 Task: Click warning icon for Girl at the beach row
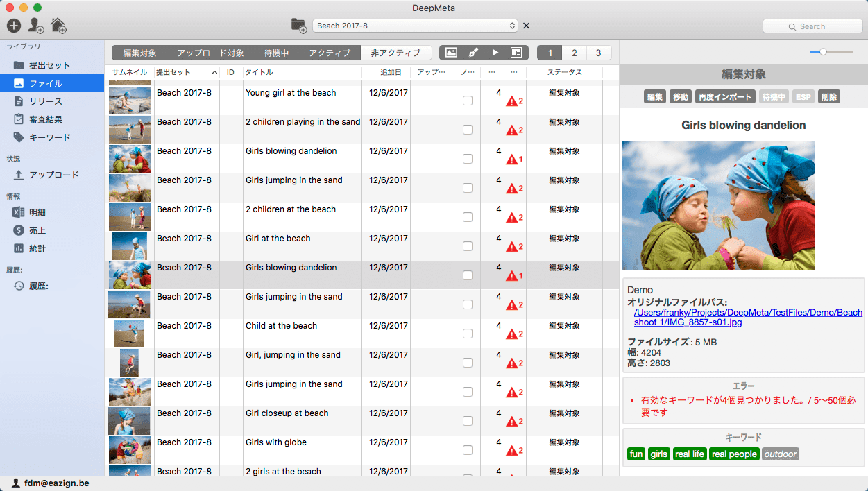pos(511,247)
